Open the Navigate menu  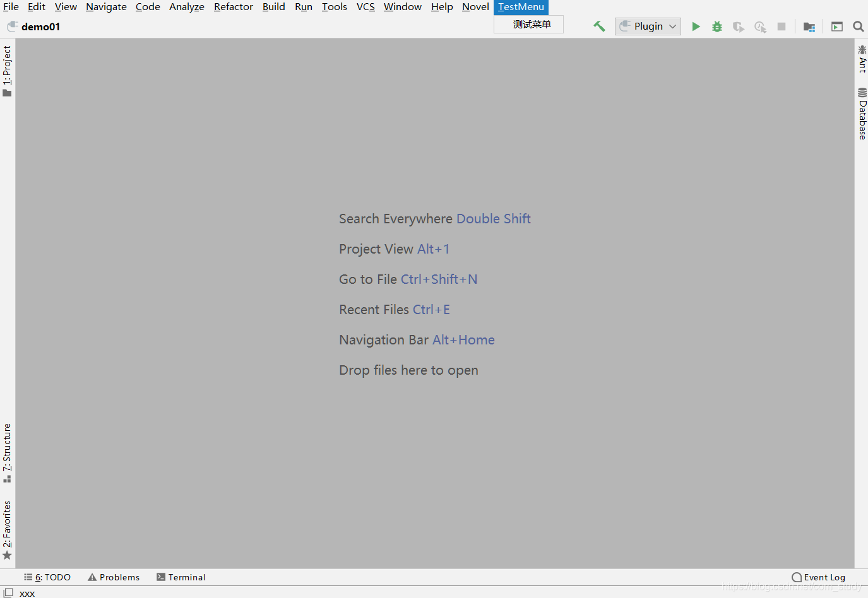[106, 7]
